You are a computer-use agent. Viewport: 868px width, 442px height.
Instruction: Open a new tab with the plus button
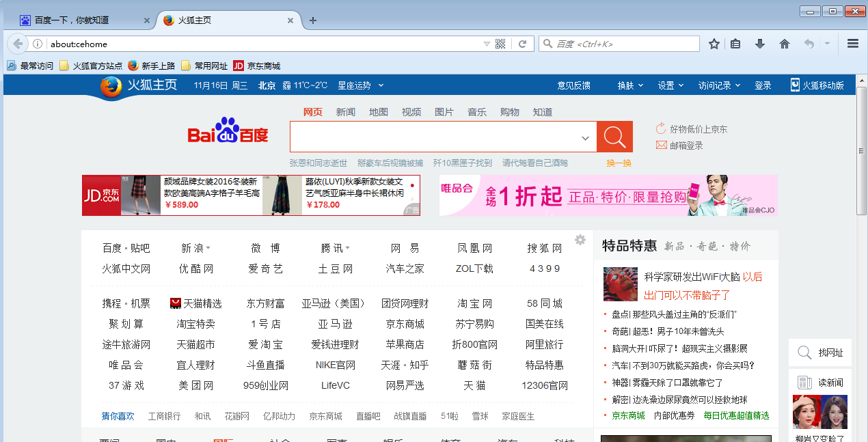pyautogui.click(x=313, y=20)
